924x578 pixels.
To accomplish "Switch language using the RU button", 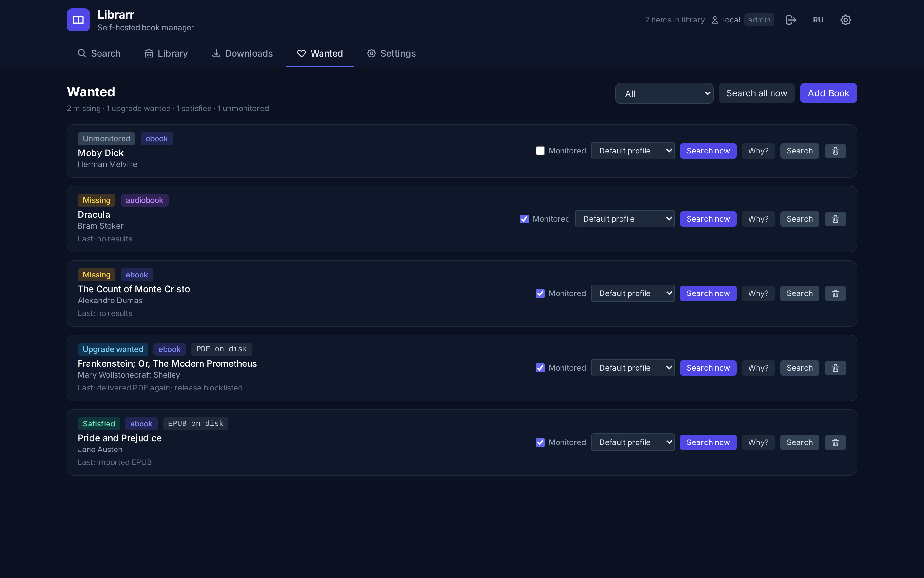I will click(x=818, y=20).
